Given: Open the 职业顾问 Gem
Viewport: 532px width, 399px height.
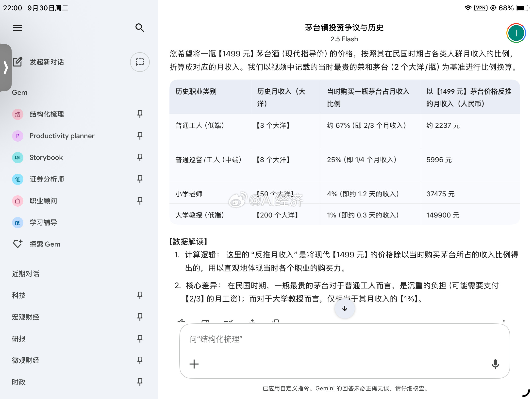Looking at the screenshot, I should [43, 201].
